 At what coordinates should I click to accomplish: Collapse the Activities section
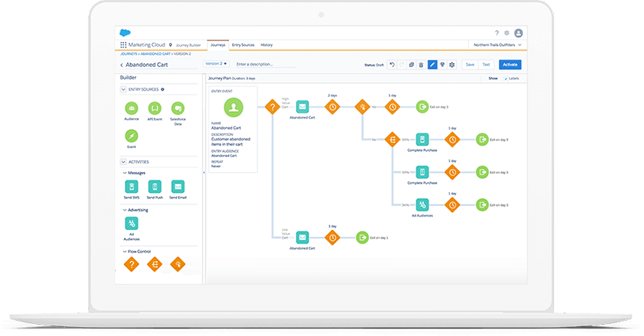tap(123, 162)
